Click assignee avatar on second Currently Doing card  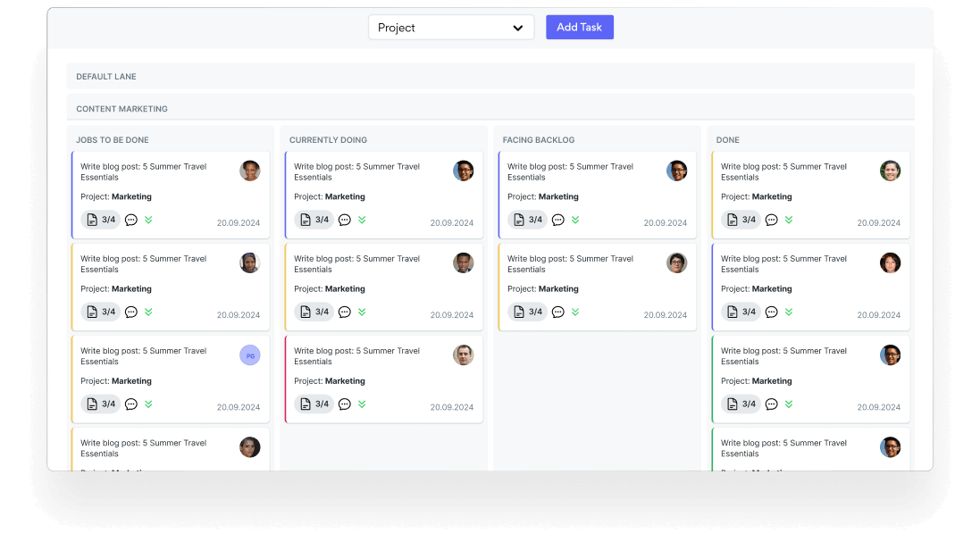463,263
